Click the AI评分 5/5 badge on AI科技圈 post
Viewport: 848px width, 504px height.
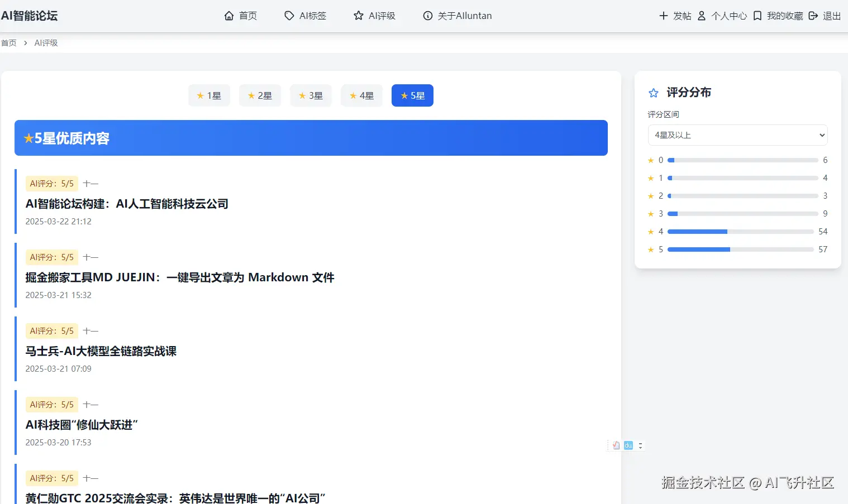(52, 405)
